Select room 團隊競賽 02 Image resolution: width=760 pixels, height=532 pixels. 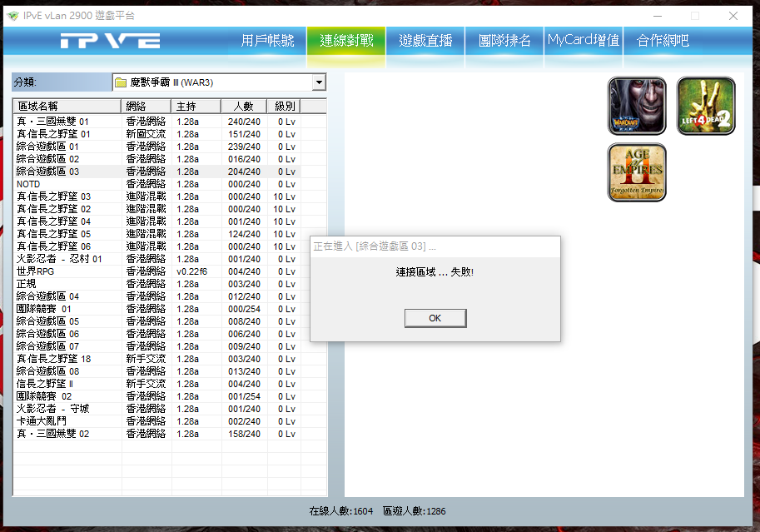pos(157,396)
